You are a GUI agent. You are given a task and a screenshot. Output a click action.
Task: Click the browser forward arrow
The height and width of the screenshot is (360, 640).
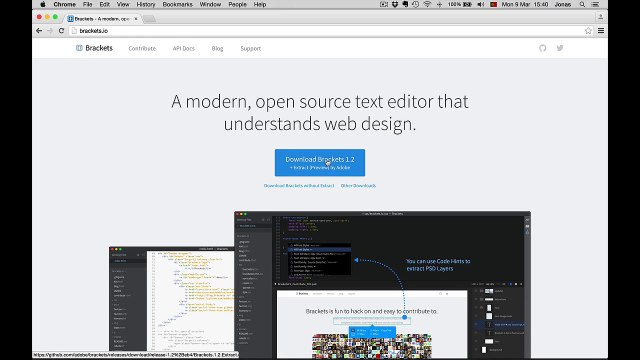point(50,31)
